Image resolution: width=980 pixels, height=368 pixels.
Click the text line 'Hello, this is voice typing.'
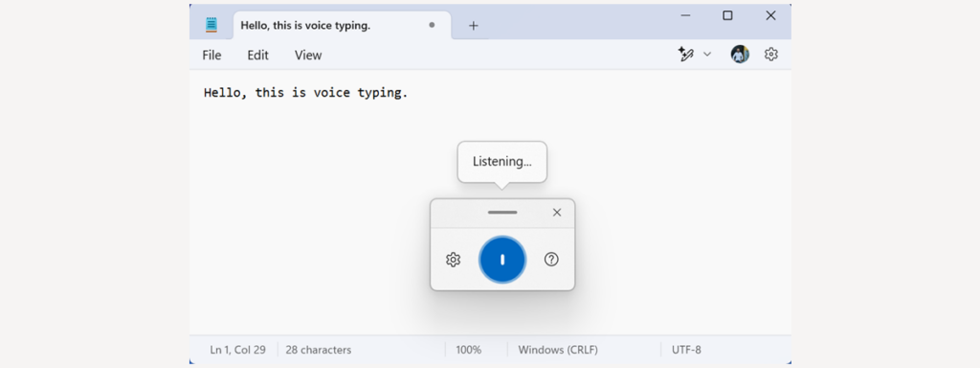(x=305, y=93)
